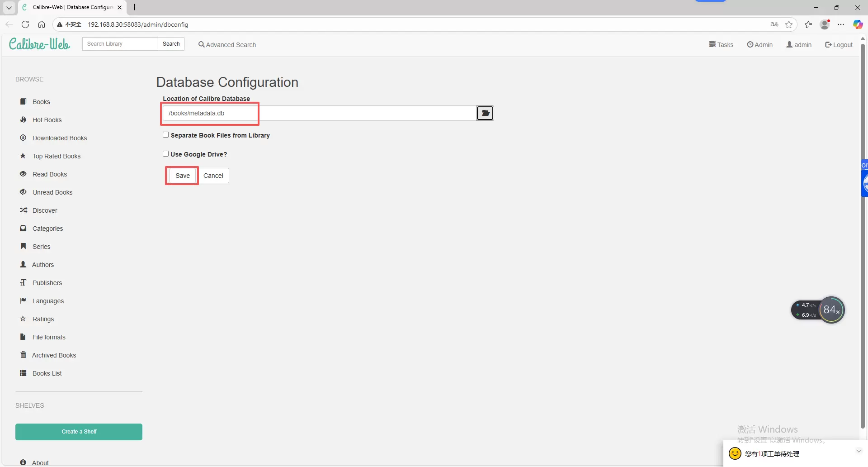Open the folder browse icon for database path
The width and height of the screenshot is (868, 467).
(485, 113)
